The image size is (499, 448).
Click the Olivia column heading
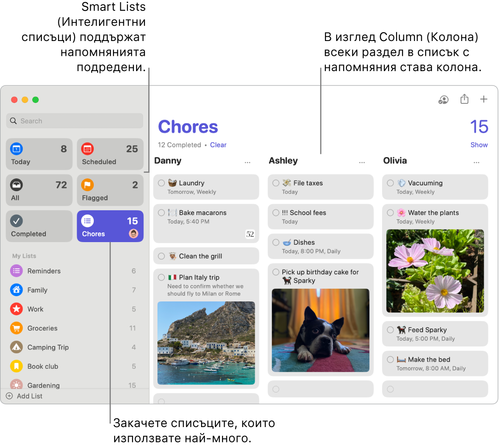click(x=395, y=161)
